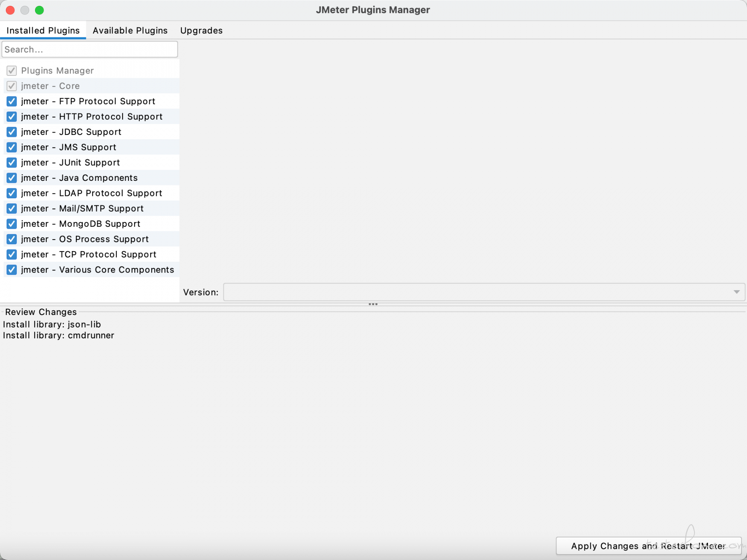Open the Upgrades tab

coord(201,30)
